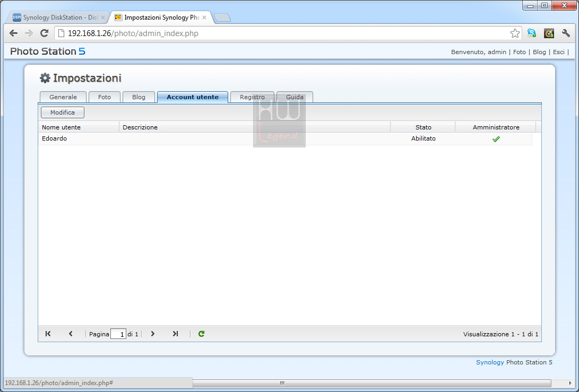This screenshot has height=392, width=579.
Task: Switch to the Synology DiskStation browser tab
Action: [x=58, y=18]
